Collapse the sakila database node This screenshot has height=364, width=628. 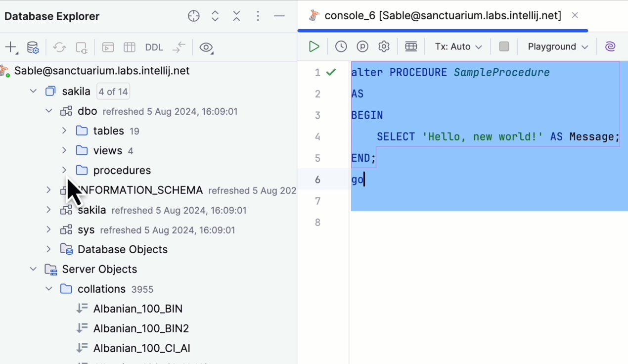point(33,91)
